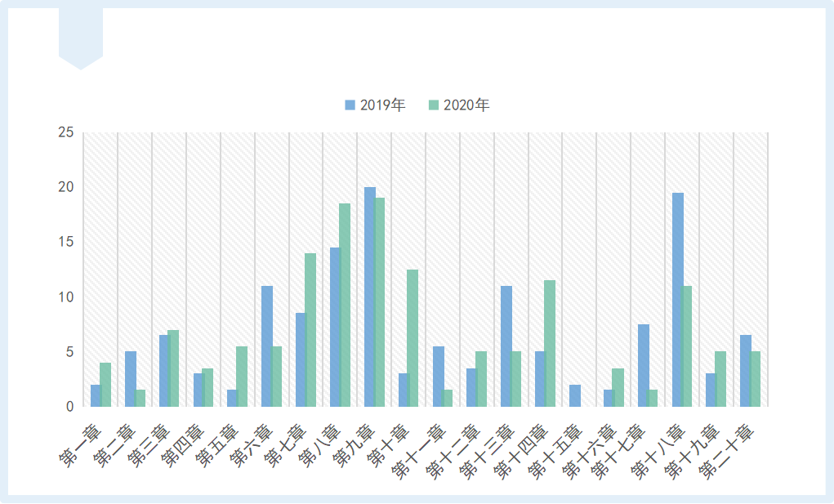Image resolution: width=834 pixels, height=504 pixels.
Task: Select the 2019年 legend text label
Action: pos(382,105)
